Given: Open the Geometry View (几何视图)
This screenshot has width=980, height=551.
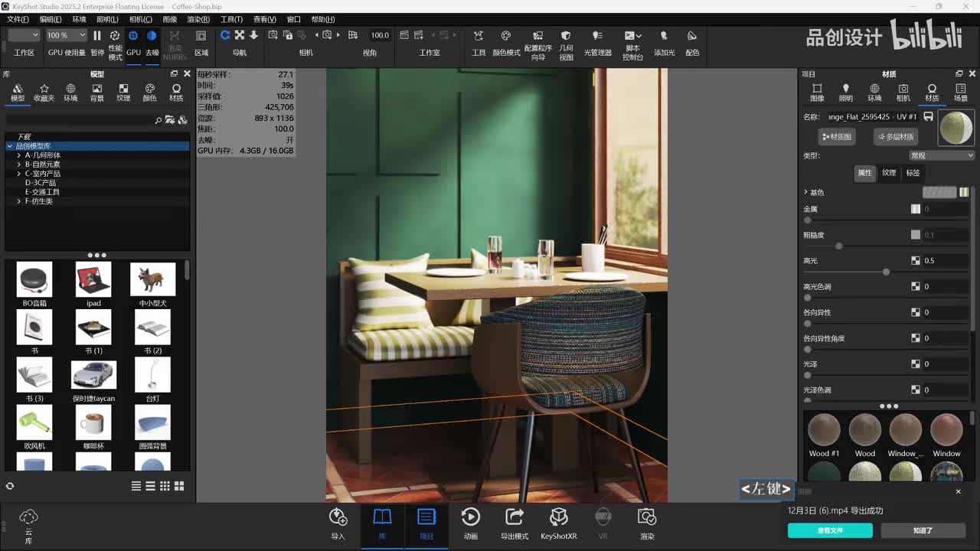Looking at the screenshot, I should 566,36.
